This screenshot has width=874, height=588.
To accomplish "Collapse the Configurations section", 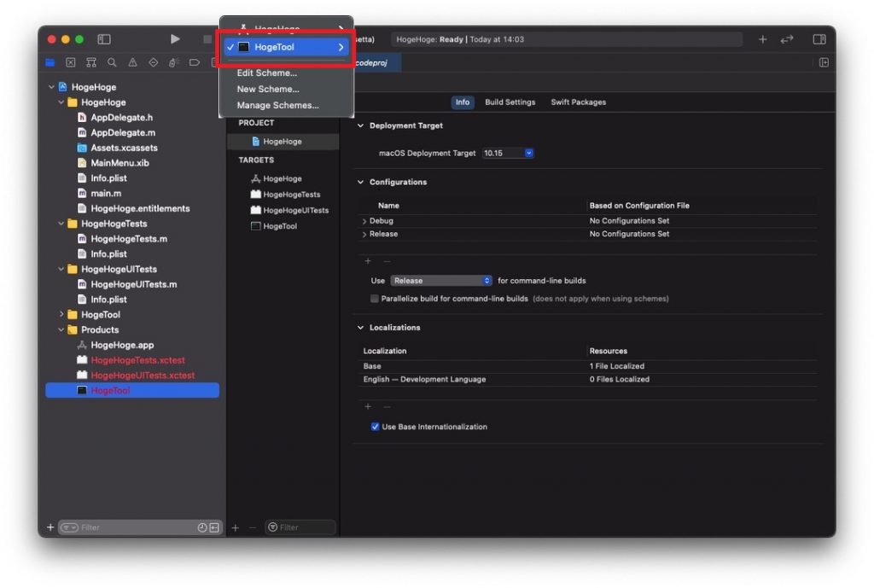I will [x=361, y=183].
